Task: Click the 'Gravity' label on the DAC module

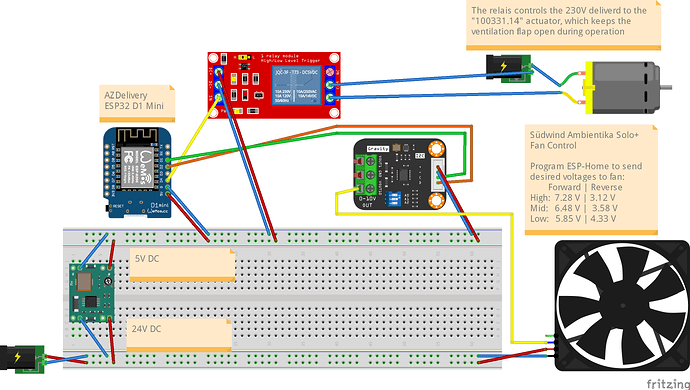Action: click(378, 149)
